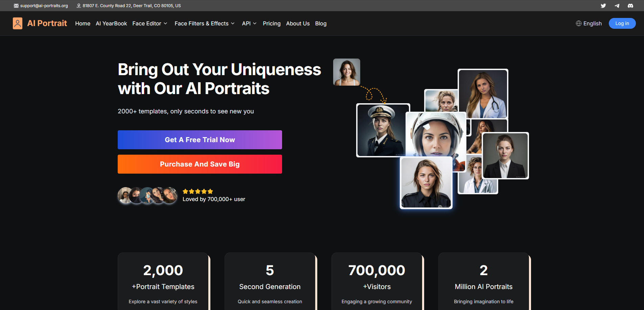Open the Telegram social icon
This screenshot has height=310, width=644.
617,6
